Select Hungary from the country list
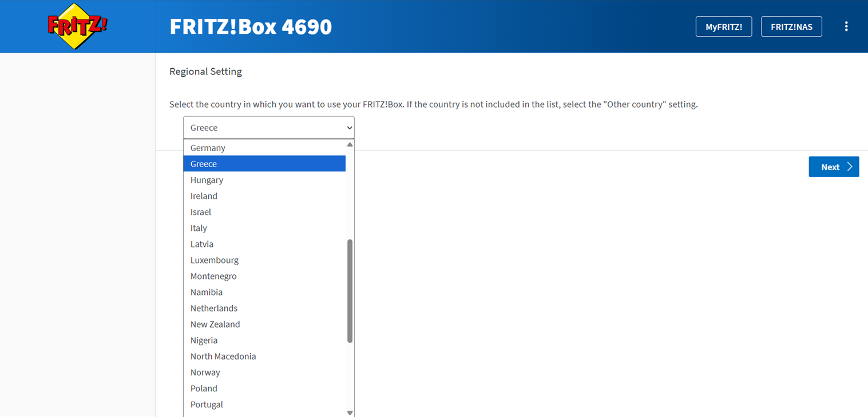Screen dimensions: 868x417 coord(264,180)
